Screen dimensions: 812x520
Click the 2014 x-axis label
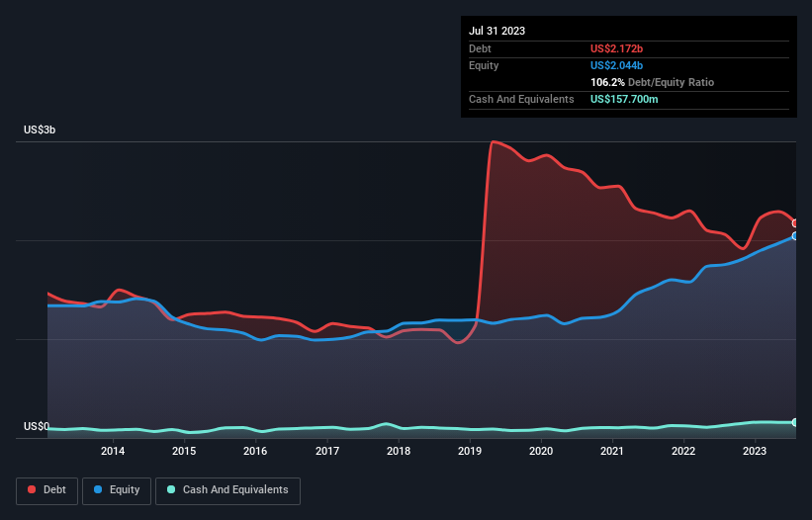113,451
